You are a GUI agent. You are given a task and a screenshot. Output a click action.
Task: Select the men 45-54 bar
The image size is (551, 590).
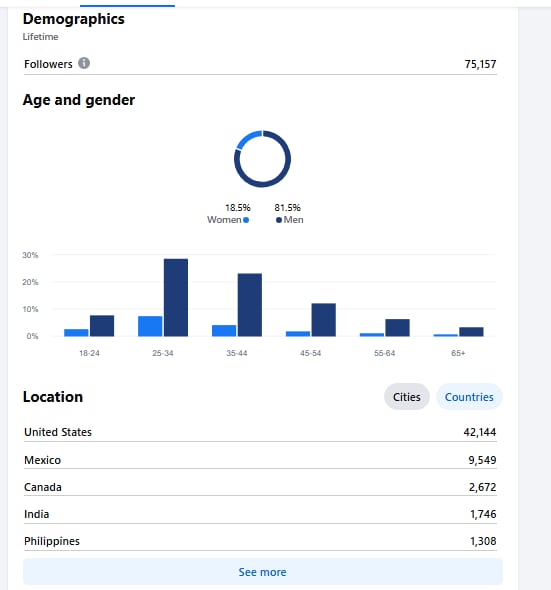pyautogui.click(x=324, y=320)
